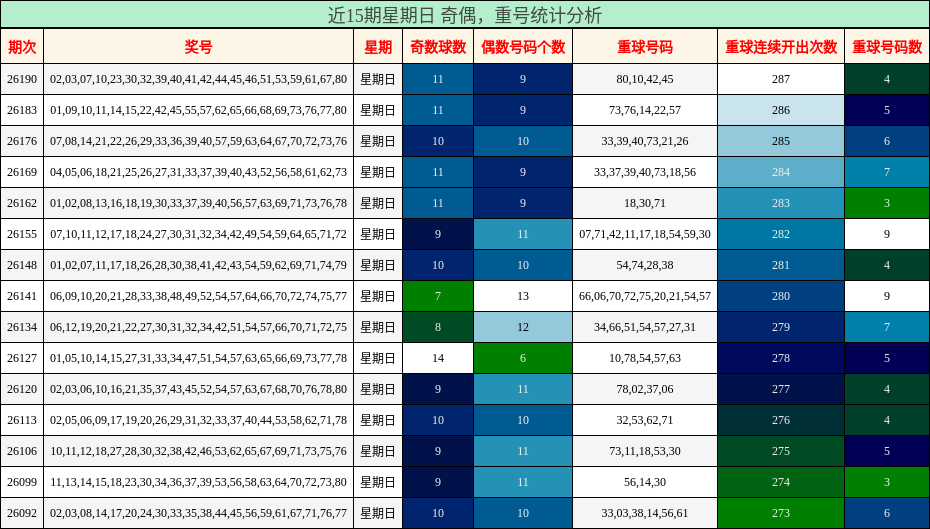This screenshot has width=930, height=529.
Task: Click odd count cell showing 14
Action: 438,358
